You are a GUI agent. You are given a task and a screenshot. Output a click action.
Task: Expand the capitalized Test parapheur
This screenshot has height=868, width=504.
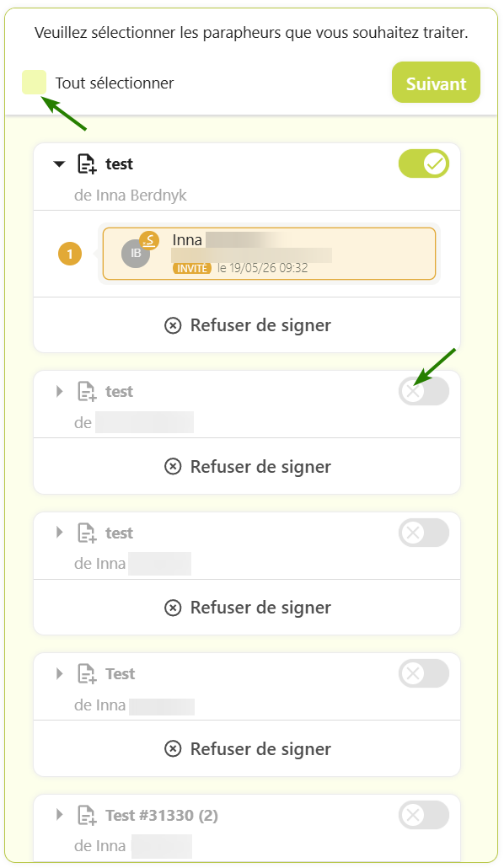[60, 673]
